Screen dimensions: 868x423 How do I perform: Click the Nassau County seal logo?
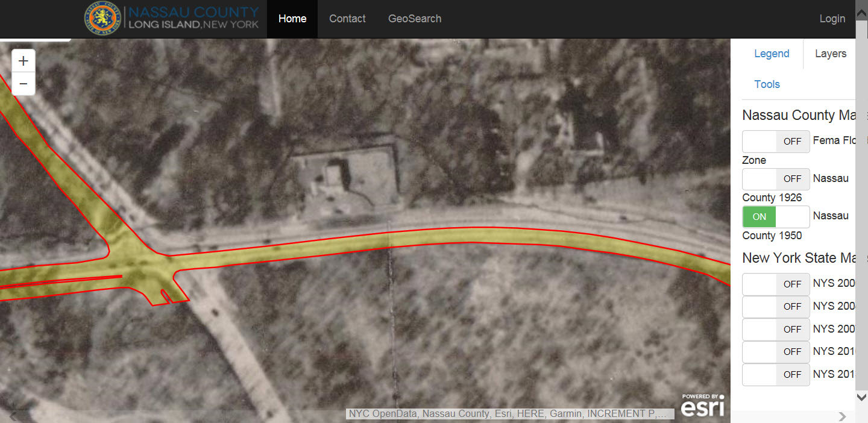click(x=102, y=19)
